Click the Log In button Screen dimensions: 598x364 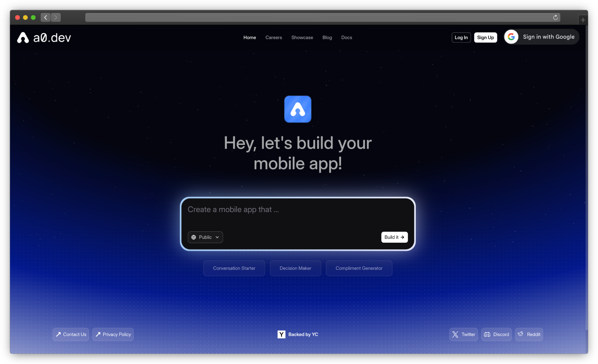point(461,37)
